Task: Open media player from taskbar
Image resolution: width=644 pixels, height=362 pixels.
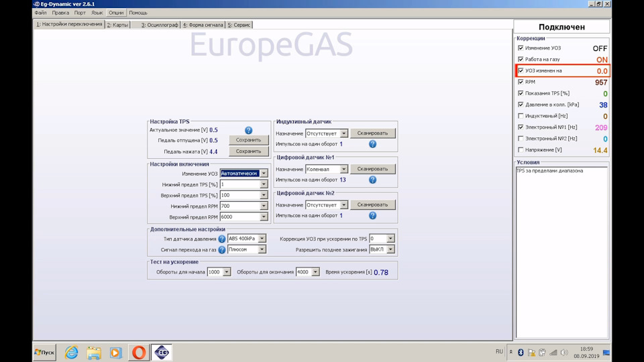Action: point(116,353)
